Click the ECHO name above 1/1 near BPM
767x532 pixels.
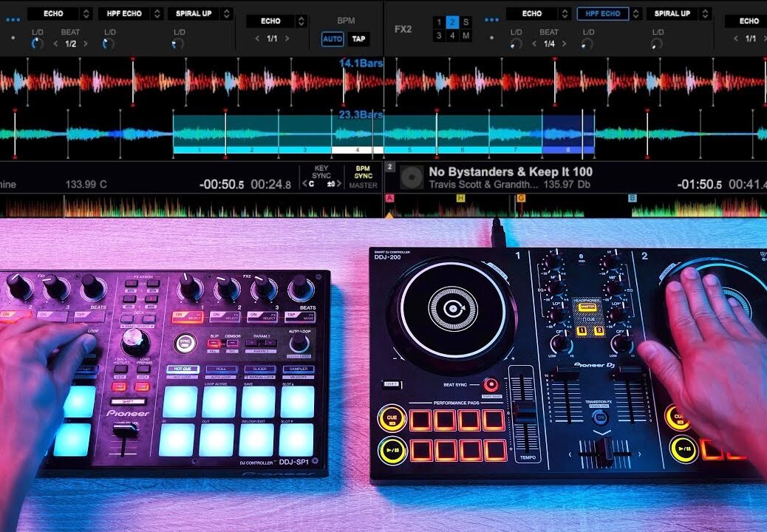click(270, 21)
